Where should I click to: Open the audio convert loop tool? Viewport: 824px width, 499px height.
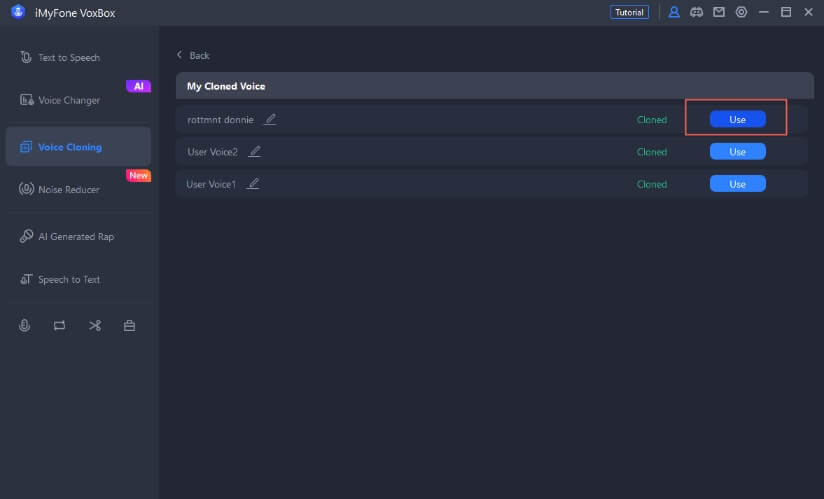point(59,326)
